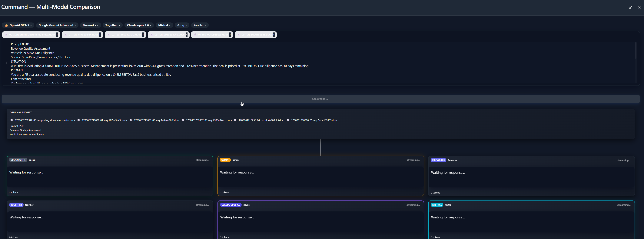
Task: Click the Analyzing progress bar
Action: tap(320, 99)
